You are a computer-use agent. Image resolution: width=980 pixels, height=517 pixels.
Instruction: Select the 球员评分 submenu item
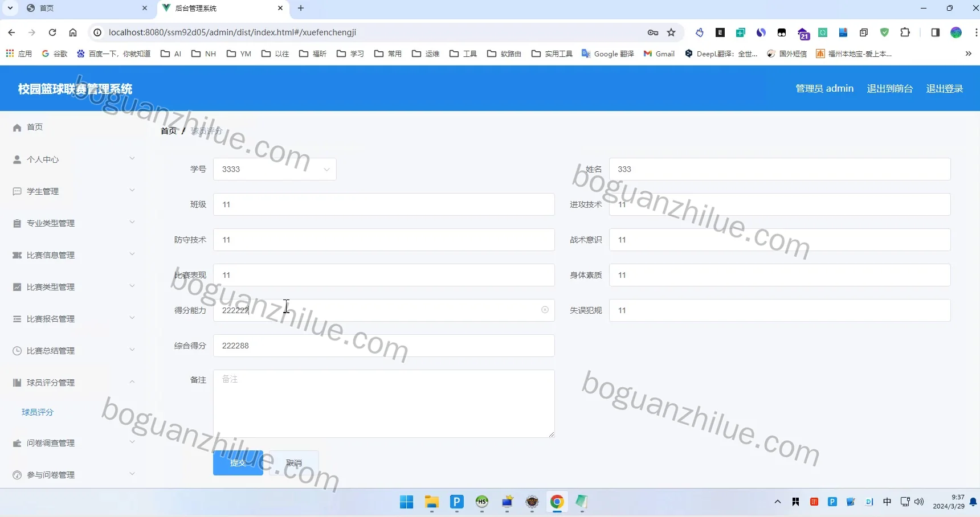[38, 412]
